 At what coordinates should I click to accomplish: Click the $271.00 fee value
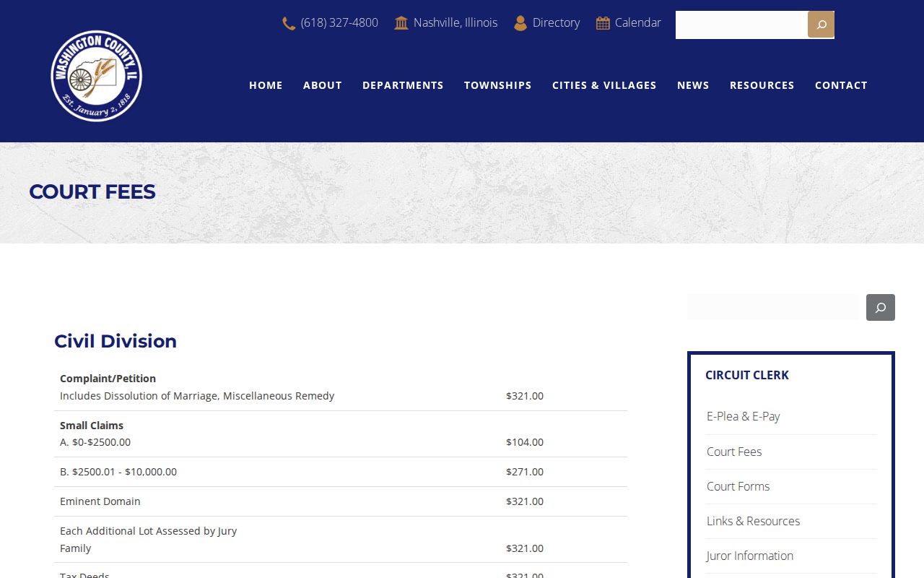[525, 472]
